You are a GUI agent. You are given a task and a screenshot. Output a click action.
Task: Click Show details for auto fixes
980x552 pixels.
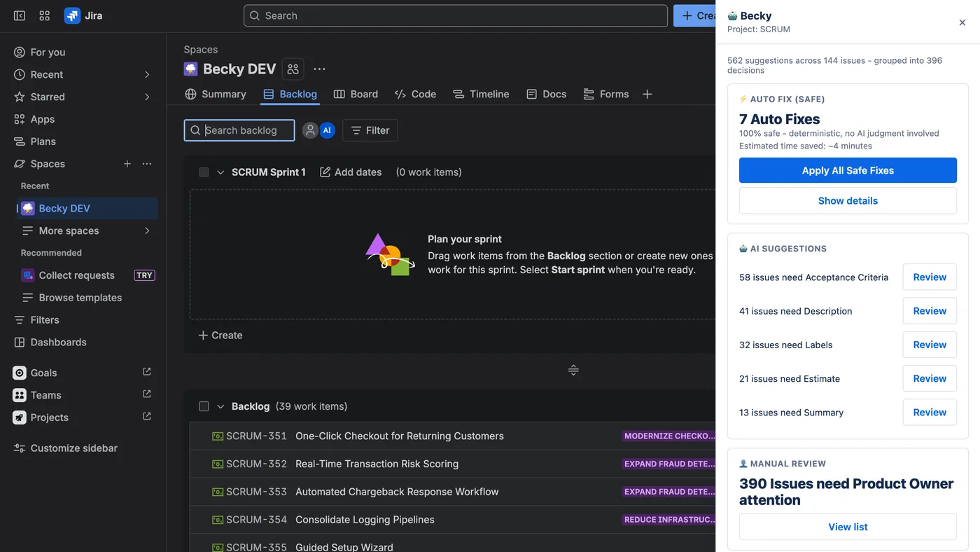pos(848,200)
